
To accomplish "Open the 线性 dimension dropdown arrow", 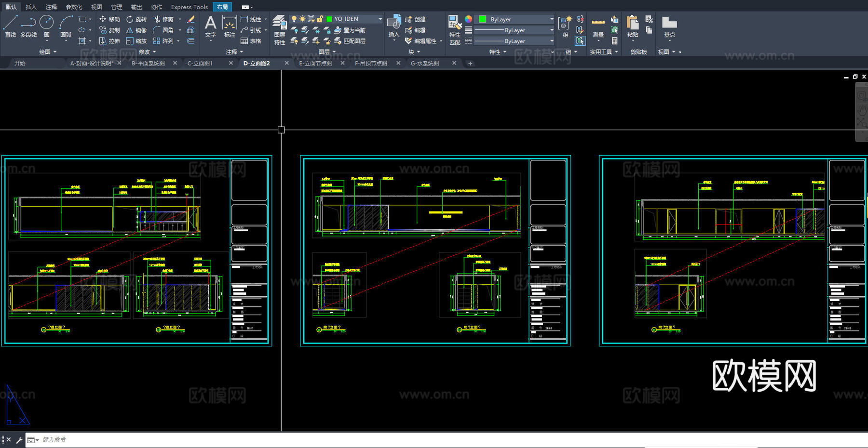I will [266, 19].
